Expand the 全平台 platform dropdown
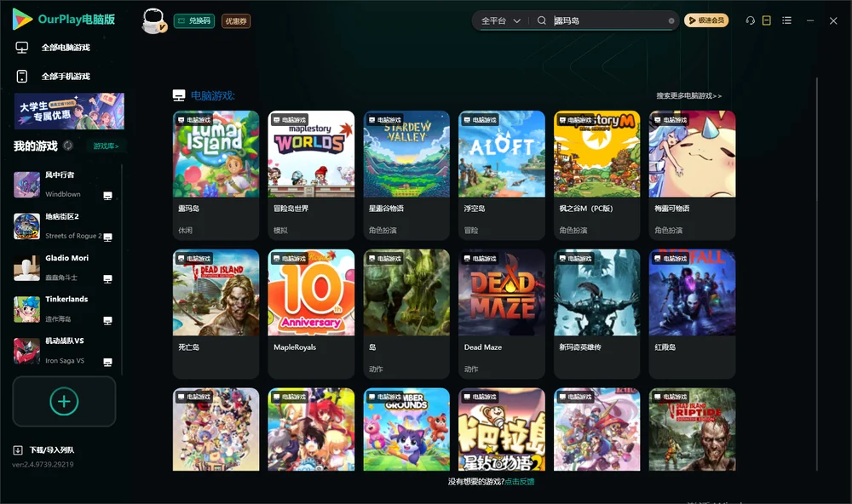The width and height of the screenshot is (852, 504). 500,20
